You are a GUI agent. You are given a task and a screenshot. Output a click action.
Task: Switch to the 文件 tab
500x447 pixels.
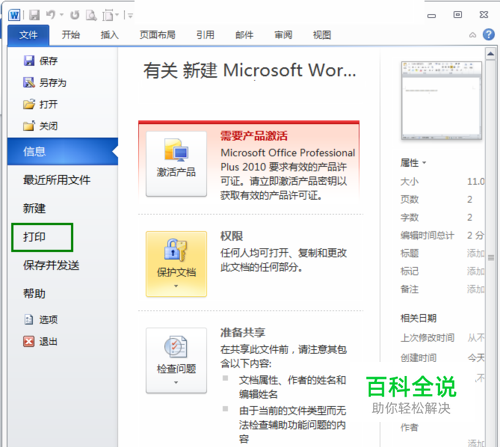tap(28, 35)
